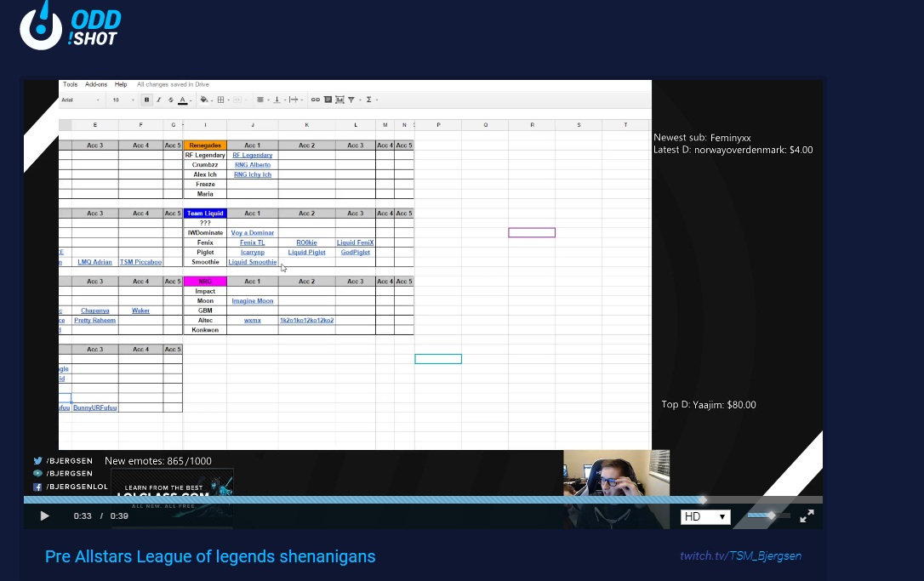Click the Pre Allstars video title
This screenshot has height=581, width=924.
tap(210, 556)
